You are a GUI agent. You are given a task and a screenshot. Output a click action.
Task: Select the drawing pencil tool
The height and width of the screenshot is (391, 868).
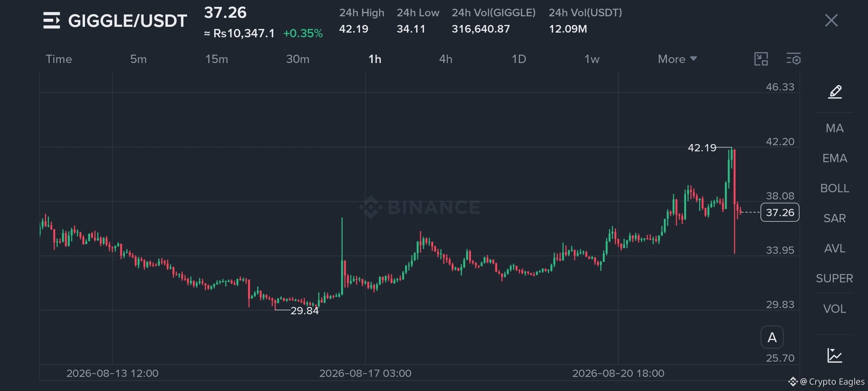point(835,92)
